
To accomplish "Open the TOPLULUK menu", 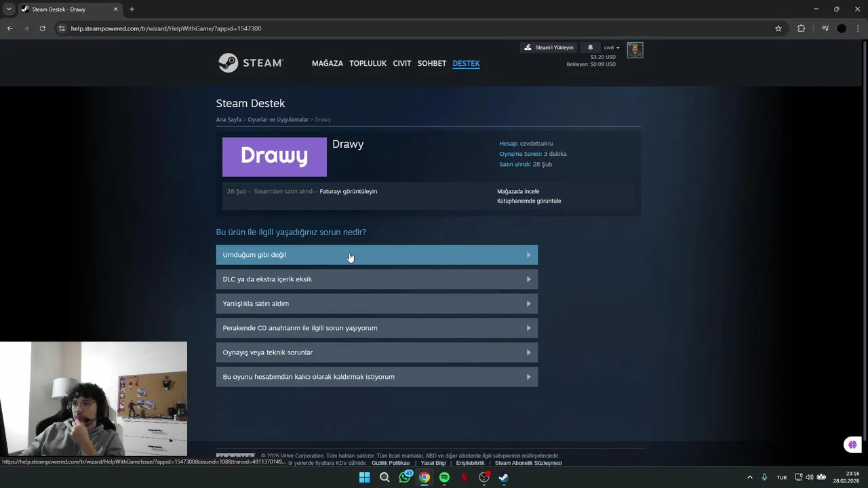I will 368,63.
